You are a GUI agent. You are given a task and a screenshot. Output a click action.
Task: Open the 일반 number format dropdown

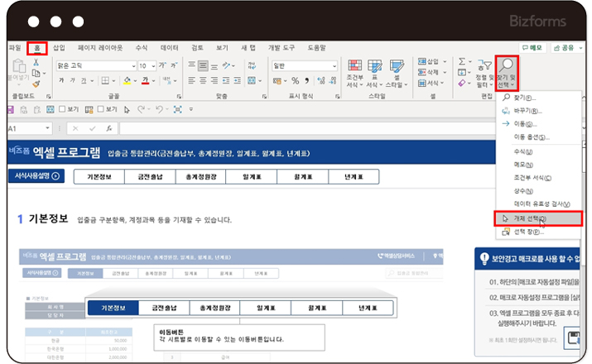(x=333, y=65)
